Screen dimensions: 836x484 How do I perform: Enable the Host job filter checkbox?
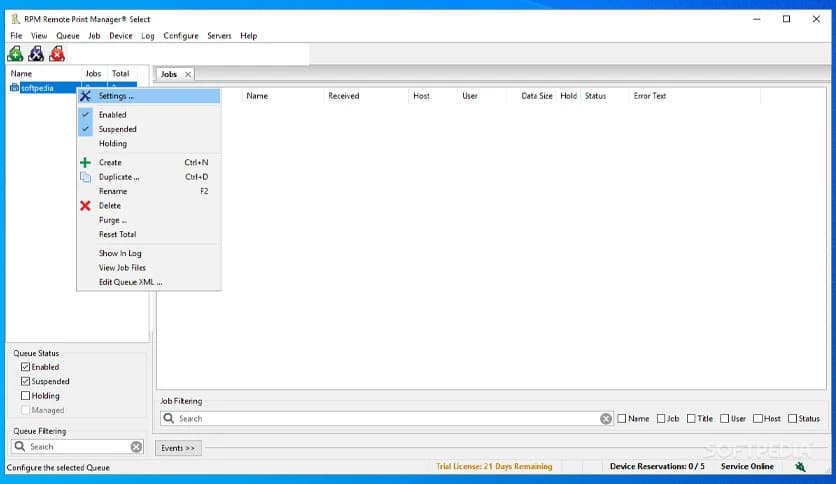pyautogui.click(x=758, y=419)
